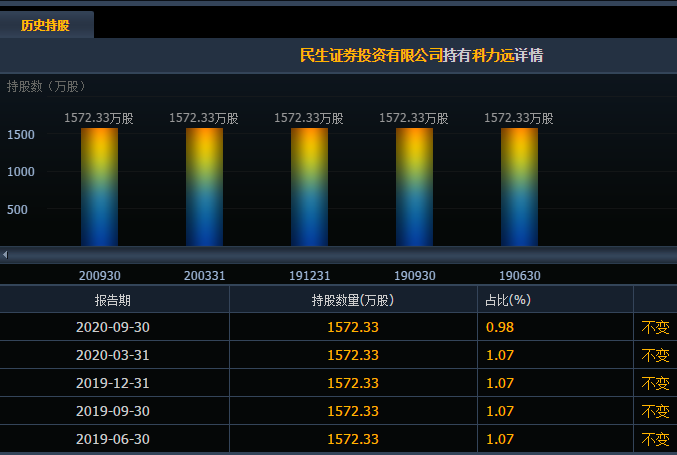
Task: Select the 2019-06-30 report date cell
Action: [113, 439]
